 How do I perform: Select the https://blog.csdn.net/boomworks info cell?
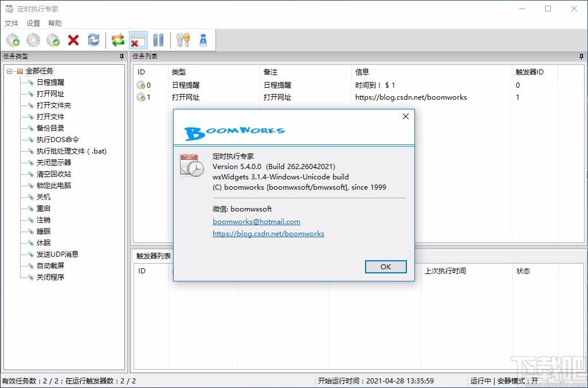411,97
